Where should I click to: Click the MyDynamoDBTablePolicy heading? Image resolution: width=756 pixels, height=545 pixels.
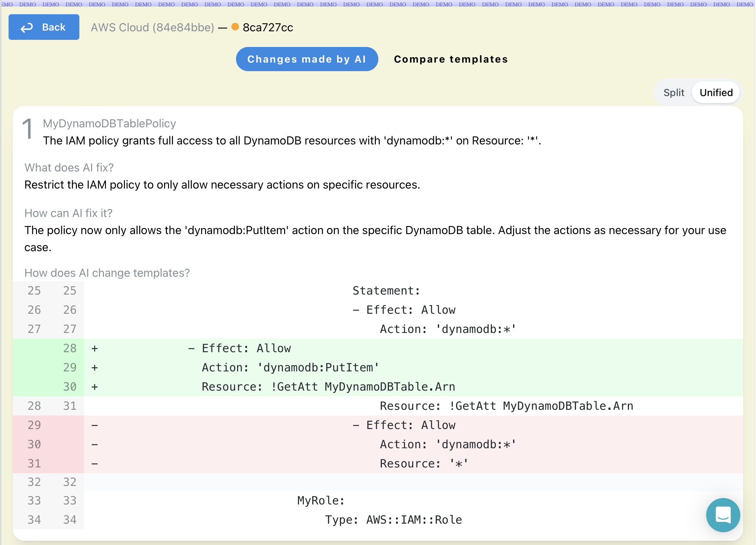109,123
